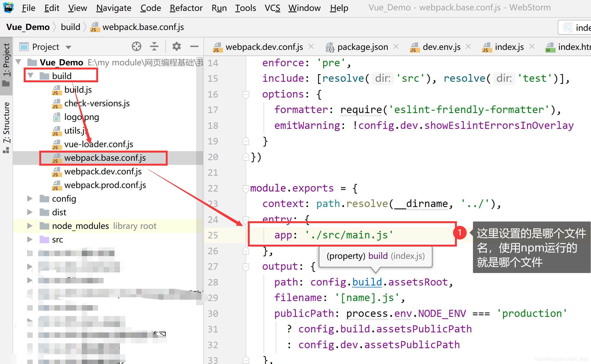Open the Refactor menu
591x364 pixels.
[x=186, y=8]
